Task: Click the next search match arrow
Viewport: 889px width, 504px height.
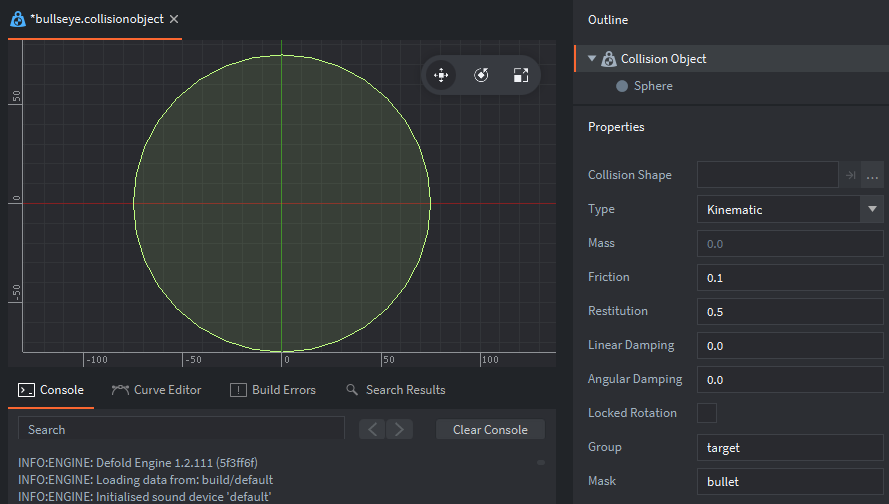Action: 400,429
